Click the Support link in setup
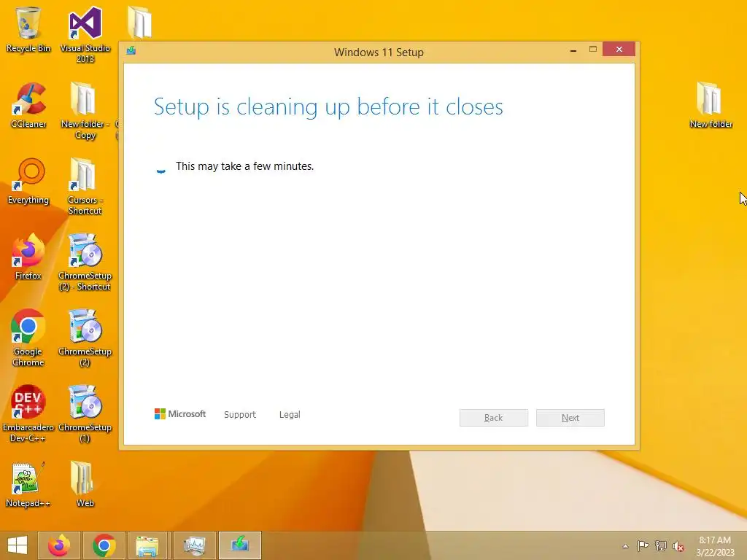Viewport: 747px width, 560px height. click(x=239, y=415)
